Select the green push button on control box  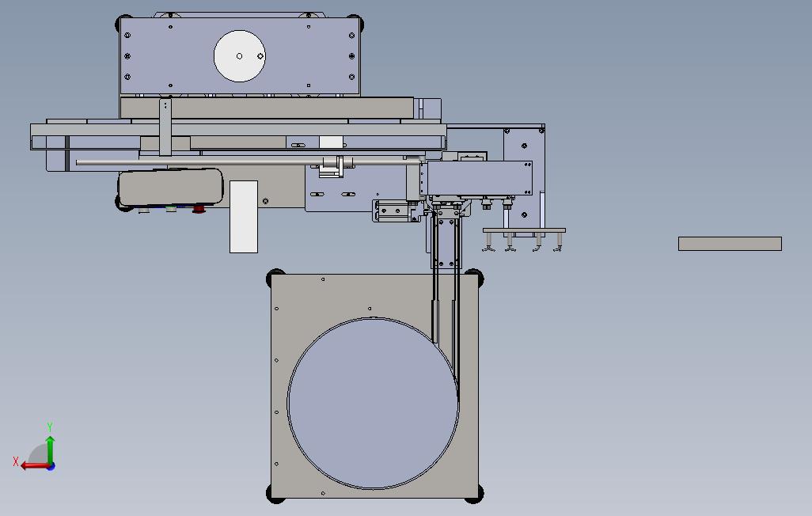point(170,209)
